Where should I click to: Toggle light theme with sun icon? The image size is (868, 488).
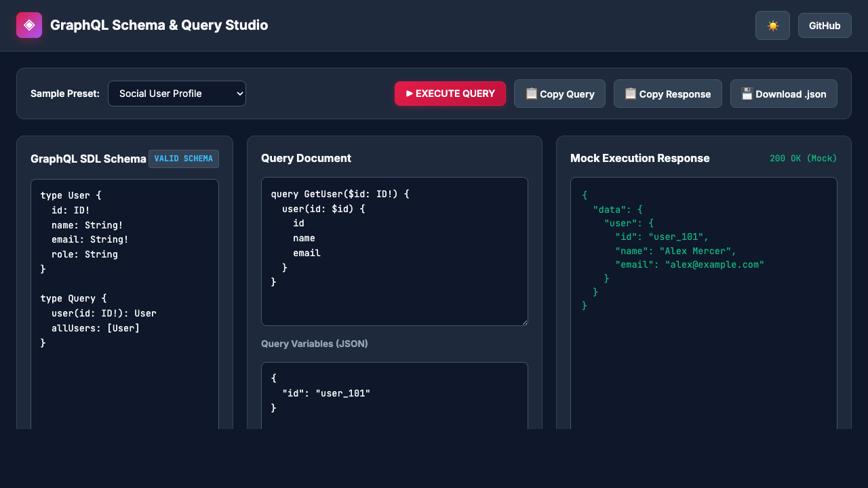(x=772, y=26)
